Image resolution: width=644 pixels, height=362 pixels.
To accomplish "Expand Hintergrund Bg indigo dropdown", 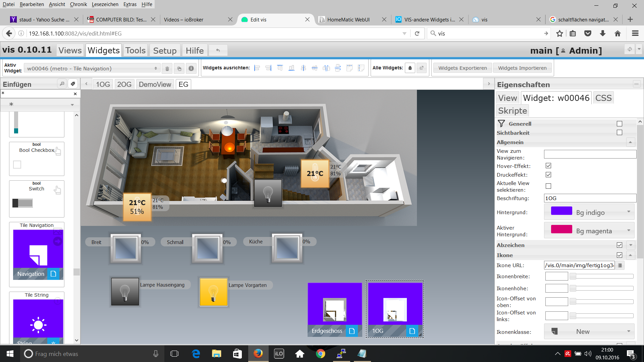I will tap(589, 213).
